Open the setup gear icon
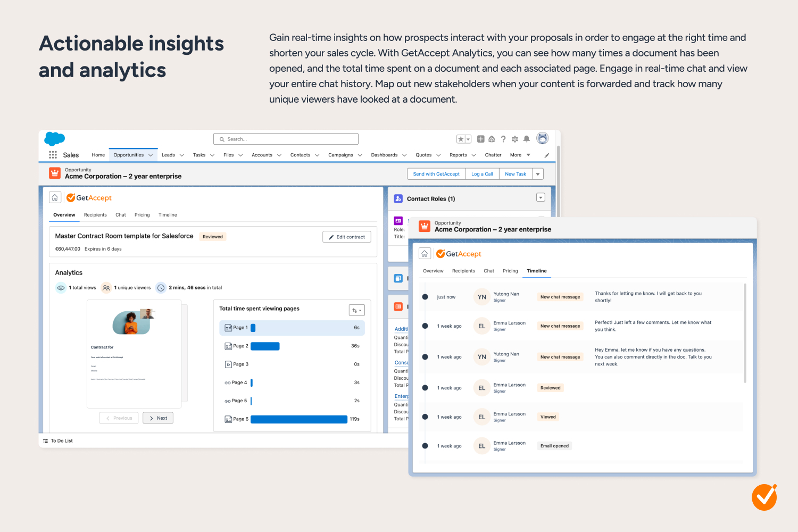The width and height of the screenshot is (798, 532). [x=514, y=139]
